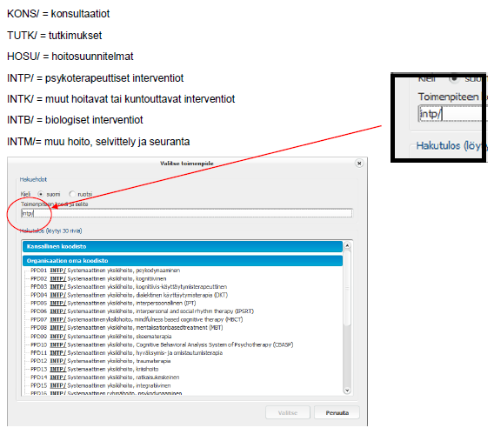Viewport: 494px width, 448px height.
Task: Click the Hakutulos (löytyi 30 riviä) label
Action: click(x=50, y=231)
